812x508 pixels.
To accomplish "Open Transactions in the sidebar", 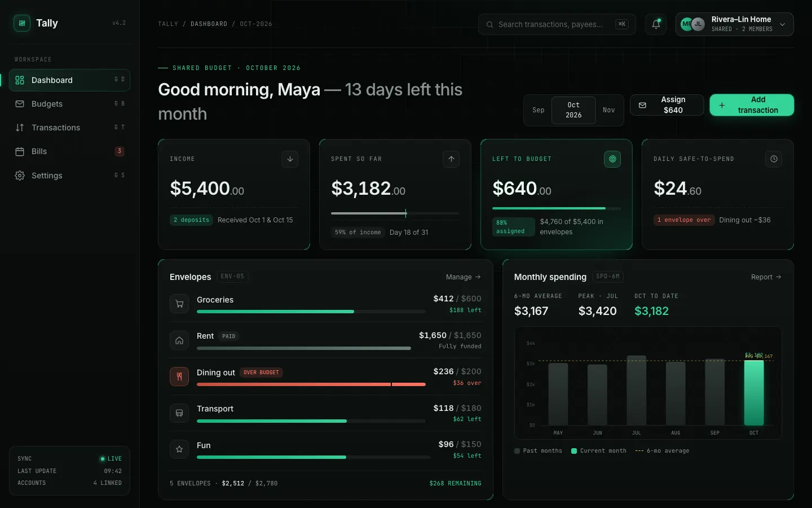I will coord(69,128).
